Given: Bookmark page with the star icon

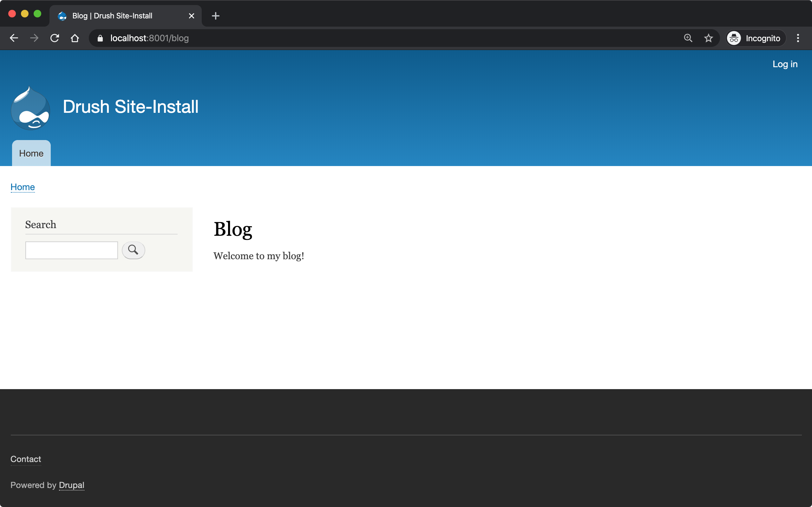Looking at the screenshot, I should click(x=708, y=38).
